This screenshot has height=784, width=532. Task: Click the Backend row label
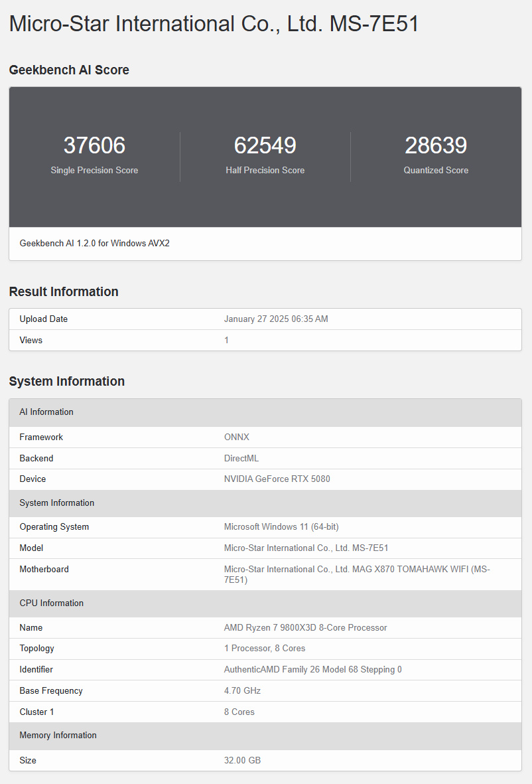36,458
